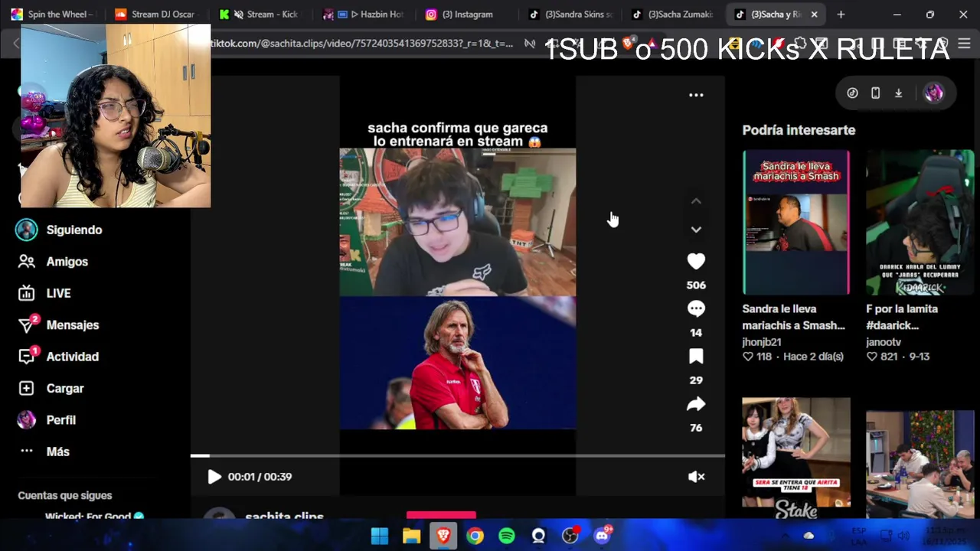Close the active Sacha y Ri tab

click(x=814, y=14)
